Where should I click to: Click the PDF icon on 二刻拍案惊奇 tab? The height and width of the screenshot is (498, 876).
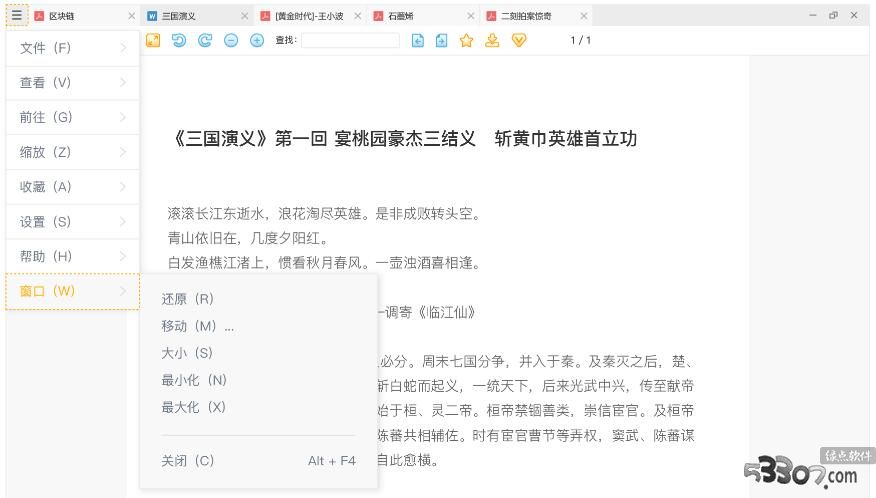491,16
